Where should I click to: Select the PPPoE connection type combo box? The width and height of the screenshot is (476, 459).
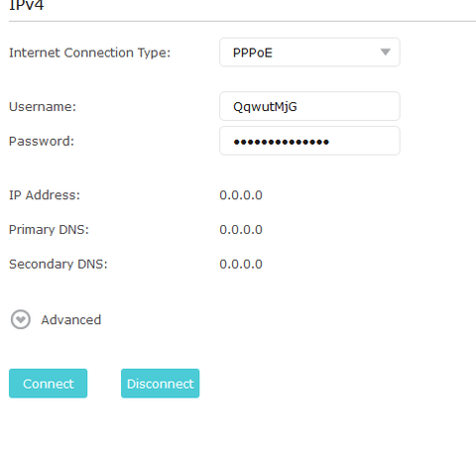click(309, 53)
